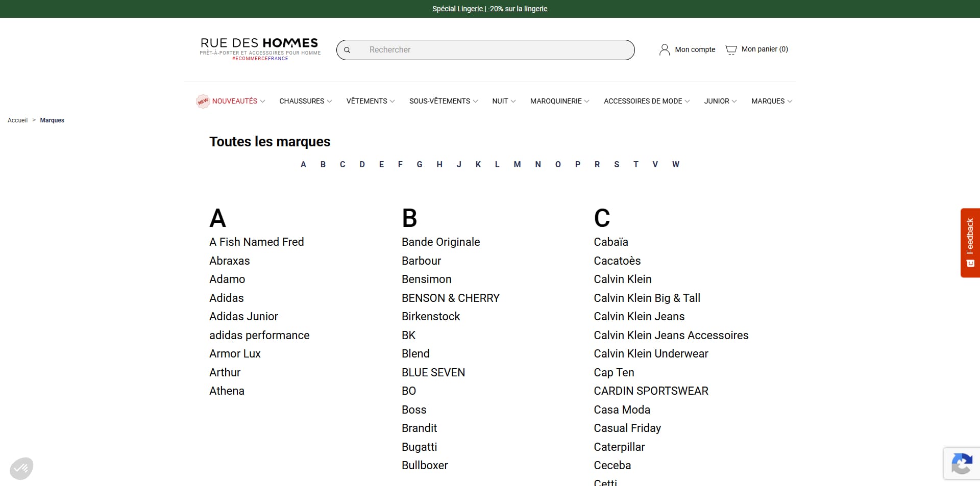Open the red Feedback side tab
Image resolution: width=980 pixels, height=486 pixels.
click(970, 243)
